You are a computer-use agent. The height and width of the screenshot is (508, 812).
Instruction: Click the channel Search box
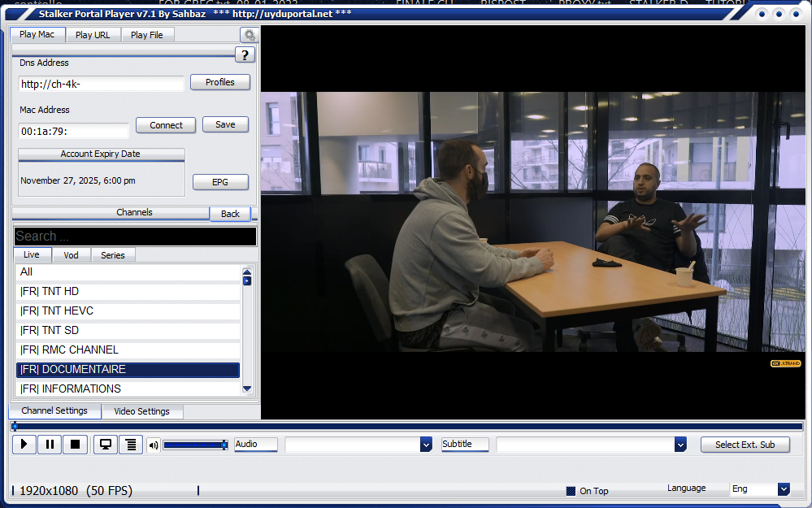tap(135, 237)
